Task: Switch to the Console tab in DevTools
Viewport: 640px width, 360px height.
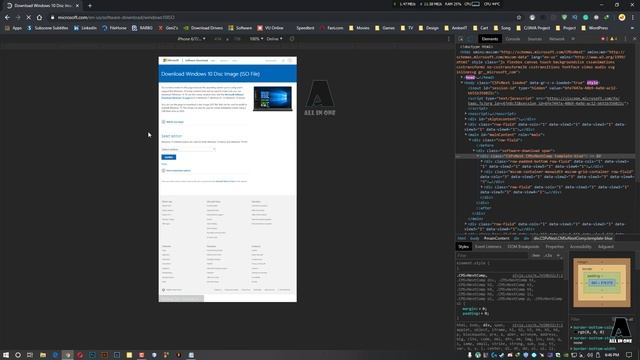Action: click(513, 39)
